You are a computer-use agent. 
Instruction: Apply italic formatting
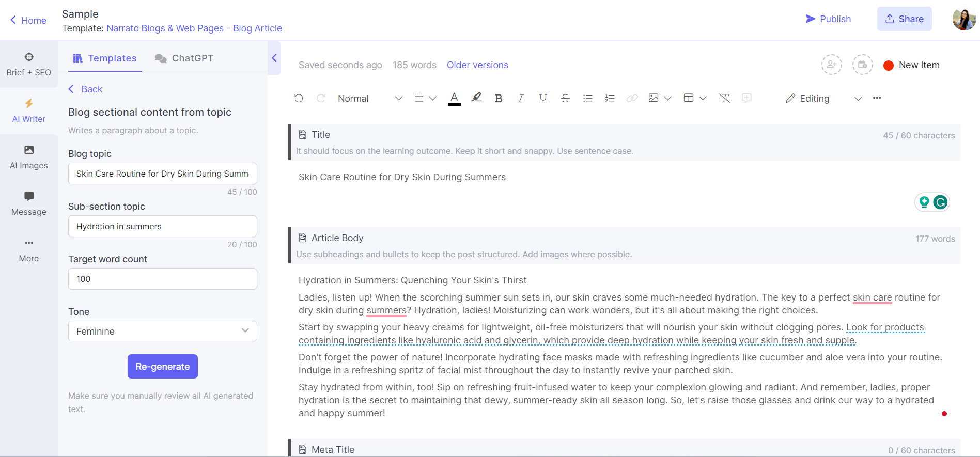click(x=520, y=98)
